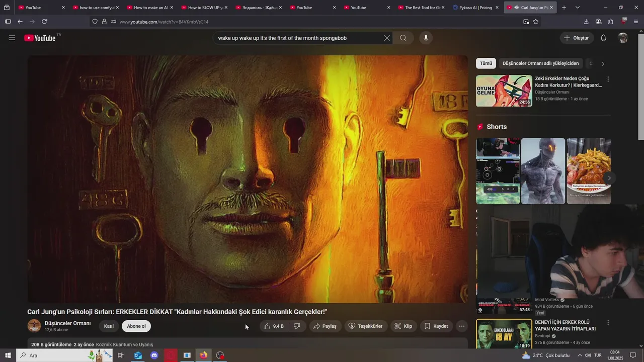Viewport: 644px width, 362px height.
Task: Select the Tümü filter chip
Action: click(x=486, y=63)
